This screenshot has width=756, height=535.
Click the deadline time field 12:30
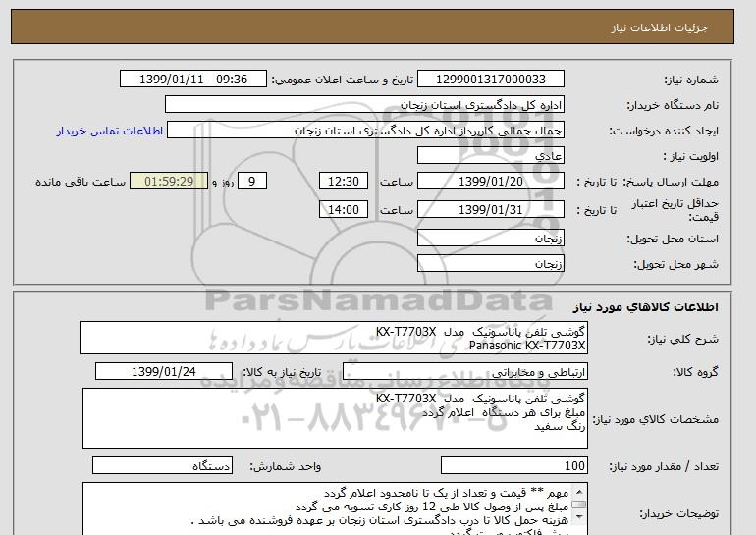(x=344, y=182)
